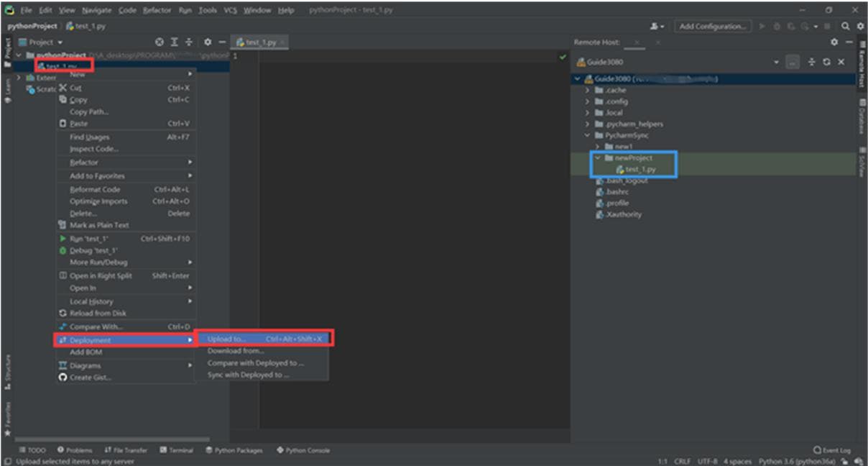Collapse the PycharmSync folder

coord(588,135)
